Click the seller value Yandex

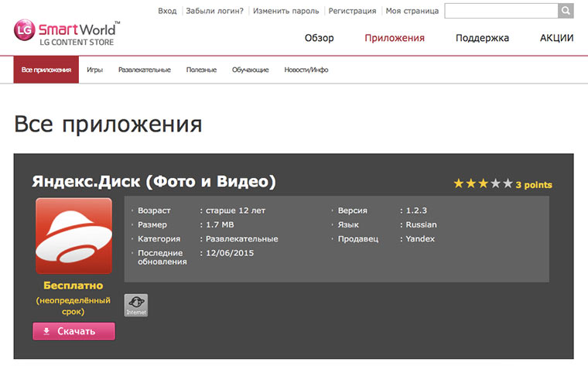pyautogui.click(x=420, y=239)
